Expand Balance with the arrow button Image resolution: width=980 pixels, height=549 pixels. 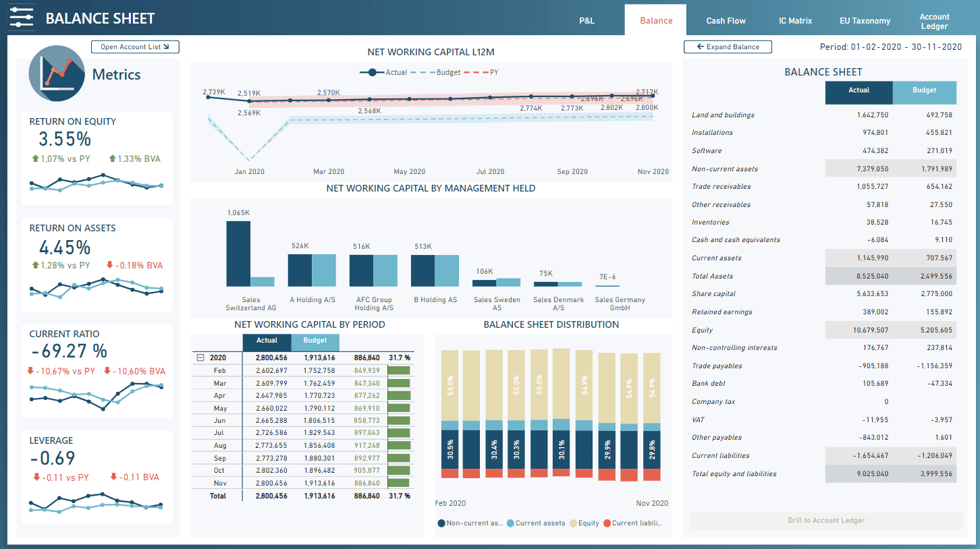[x=728, y=47]
